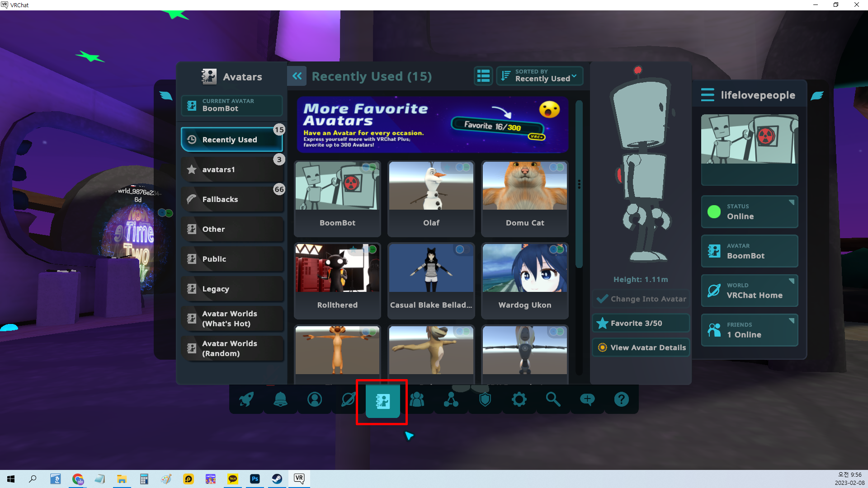Select the BoomBot avatar card

click(337, 199)
